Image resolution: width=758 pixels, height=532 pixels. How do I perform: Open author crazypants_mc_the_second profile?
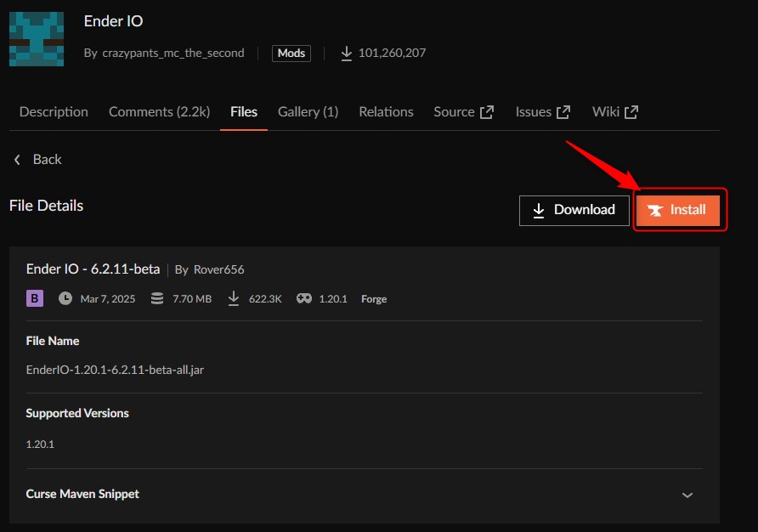pos(173,53)
